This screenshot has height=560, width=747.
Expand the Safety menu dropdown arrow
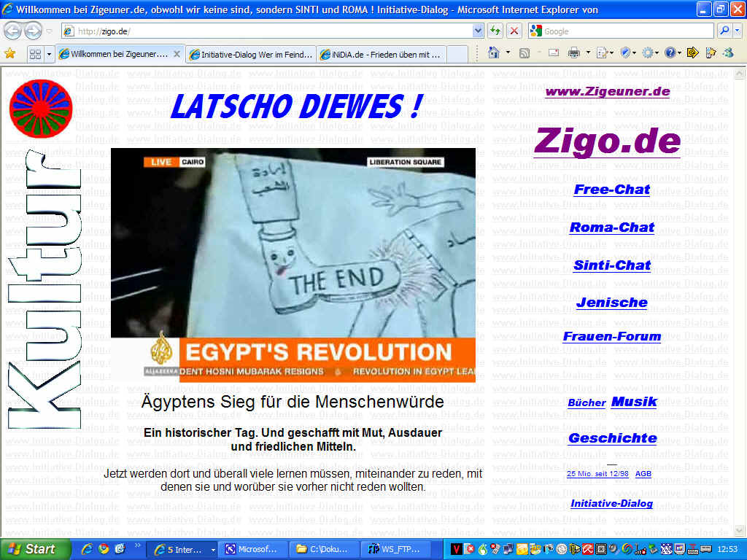(x=635, y=52)
